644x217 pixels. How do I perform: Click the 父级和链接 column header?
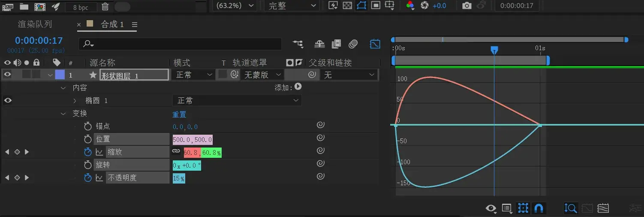pos(330,63)
